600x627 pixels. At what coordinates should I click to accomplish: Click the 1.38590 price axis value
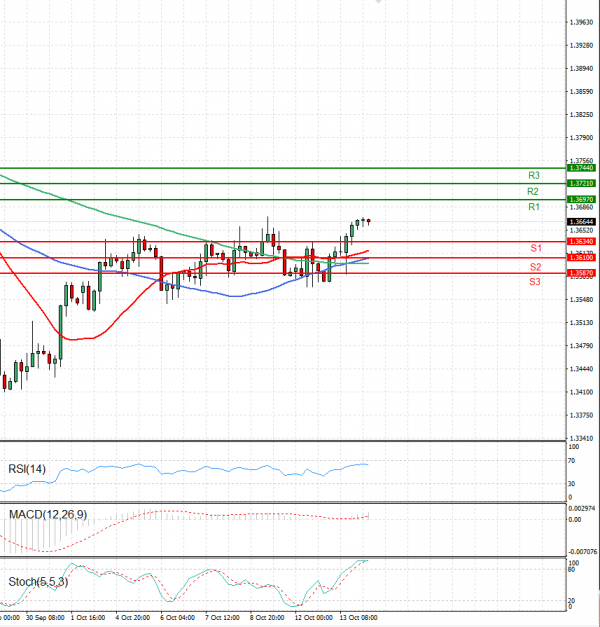581,92
